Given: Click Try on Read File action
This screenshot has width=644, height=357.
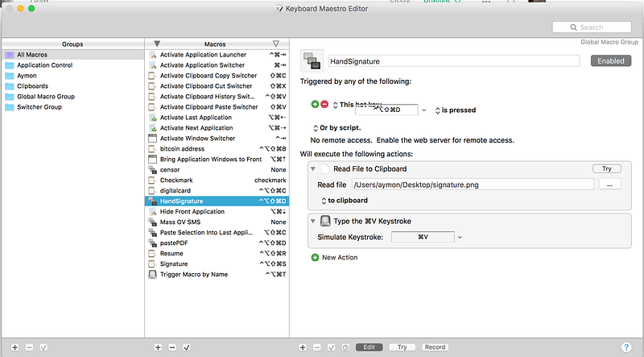Looking at the screenshot, I should [607, 168].
